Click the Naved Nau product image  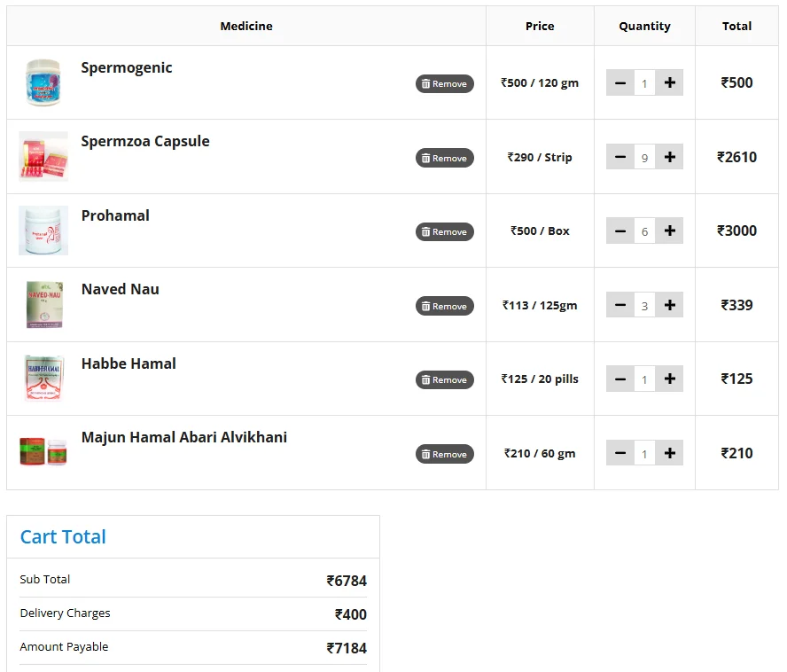(43, 305)
